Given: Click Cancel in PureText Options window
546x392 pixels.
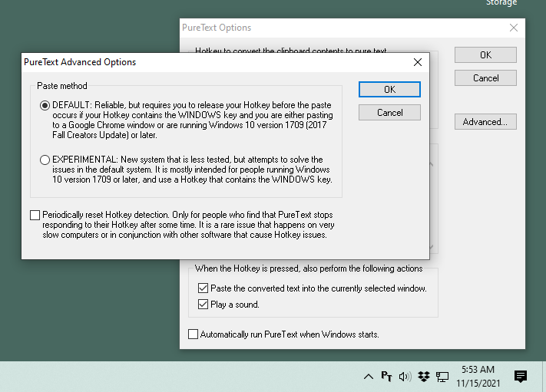Looking at the screenshot, I should 485,78.
